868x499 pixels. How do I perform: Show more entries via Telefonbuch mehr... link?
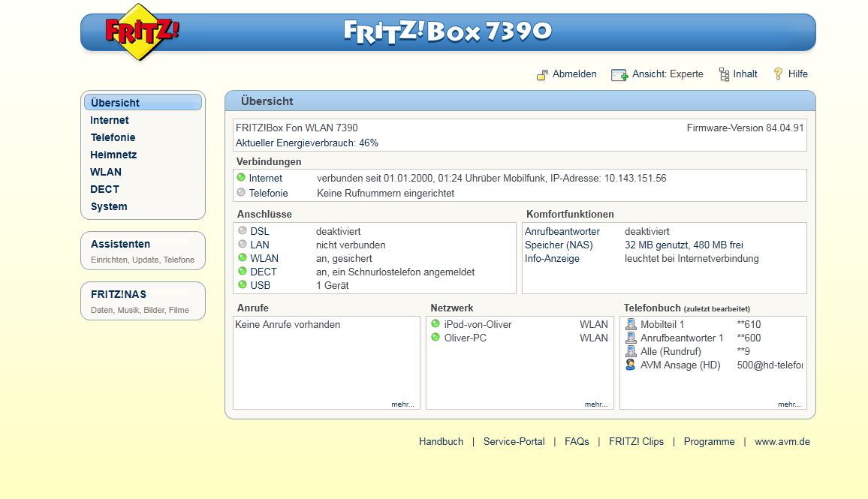[789, 404]
